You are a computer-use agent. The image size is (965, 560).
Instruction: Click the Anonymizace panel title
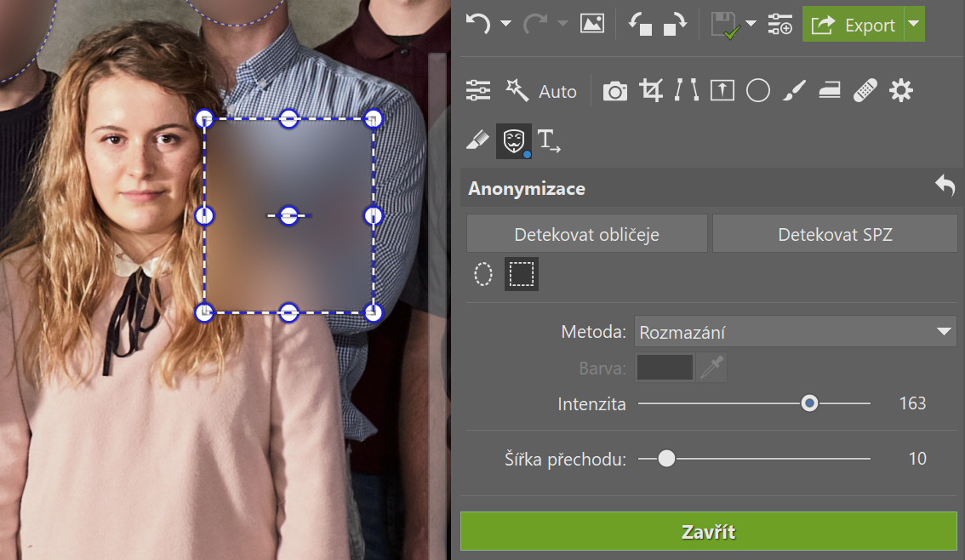527,188
